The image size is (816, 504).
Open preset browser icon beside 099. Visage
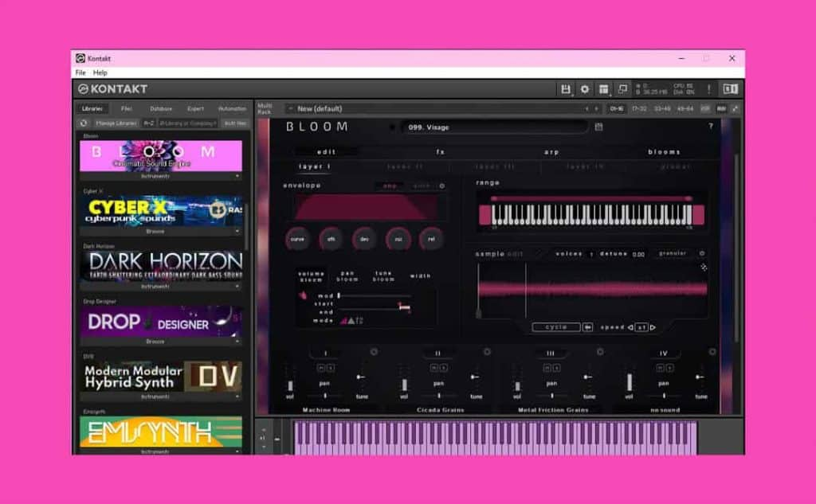coord(599,127)
